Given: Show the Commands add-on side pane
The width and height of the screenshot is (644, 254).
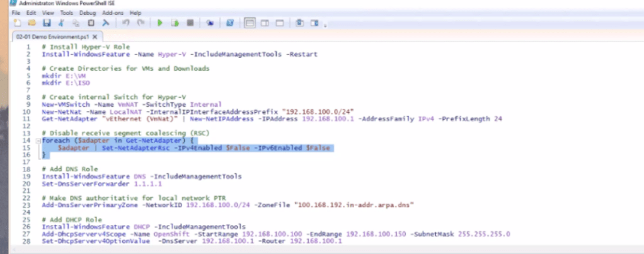Looking at the screenshot, I should [314, 23].
